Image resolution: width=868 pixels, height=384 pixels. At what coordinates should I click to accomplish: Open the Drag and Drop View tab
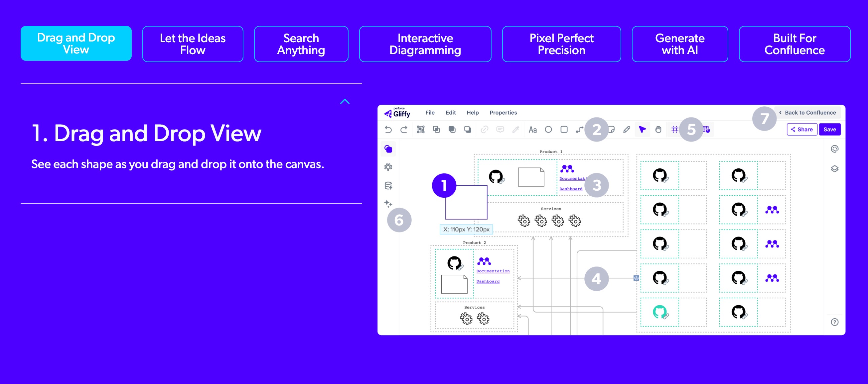pos(76,44)
